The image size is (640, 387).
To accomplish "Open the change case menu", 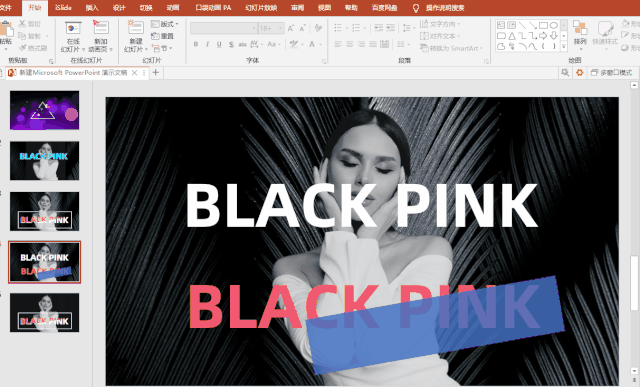I will pos(274,44).
